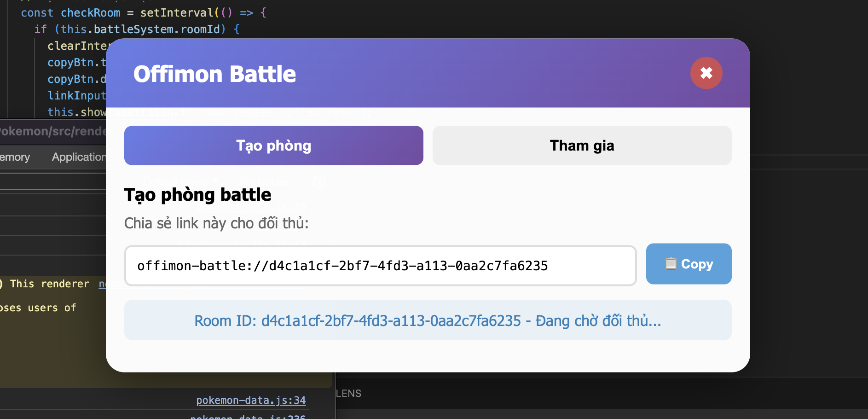Open the pokemon-data.js:236 source link
The image size is (868, 419).
[249, 417]
